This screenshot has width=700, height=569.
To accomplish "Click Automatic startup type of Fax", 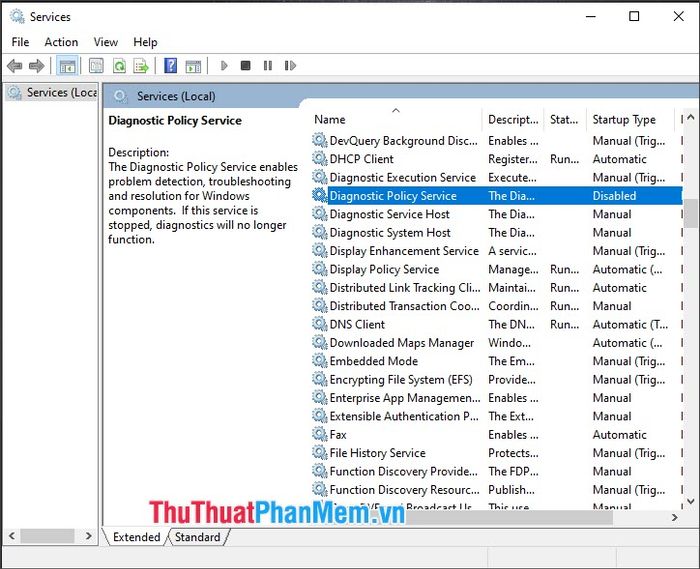I will click(x=620, y=434).
